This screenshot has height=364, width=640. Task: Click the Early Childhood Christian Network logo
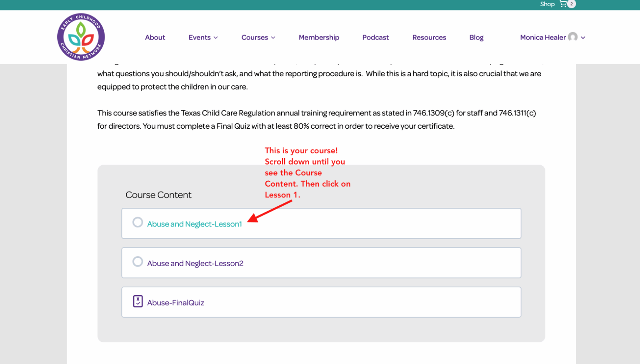pos(81,37)
